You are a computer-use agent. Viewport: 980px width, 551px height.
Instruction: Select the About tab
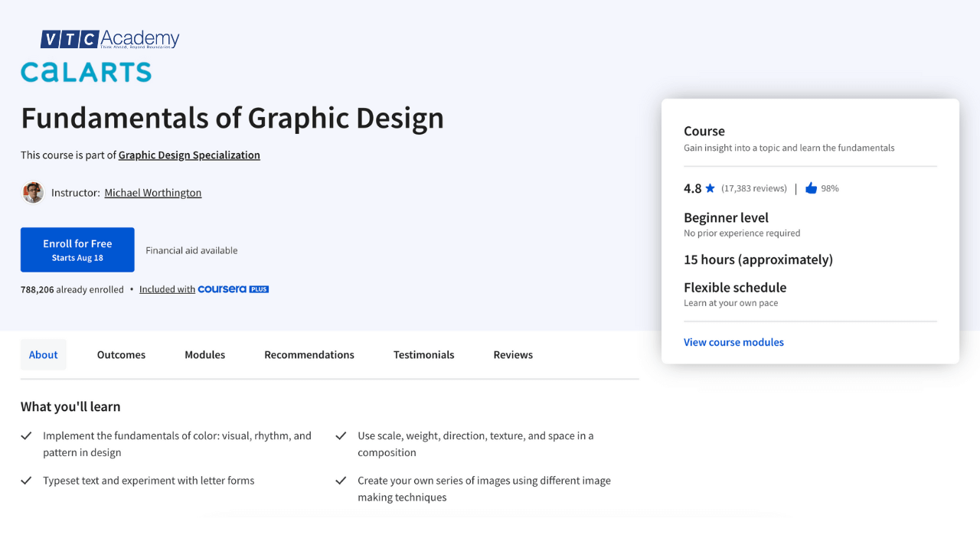point(43,354)
